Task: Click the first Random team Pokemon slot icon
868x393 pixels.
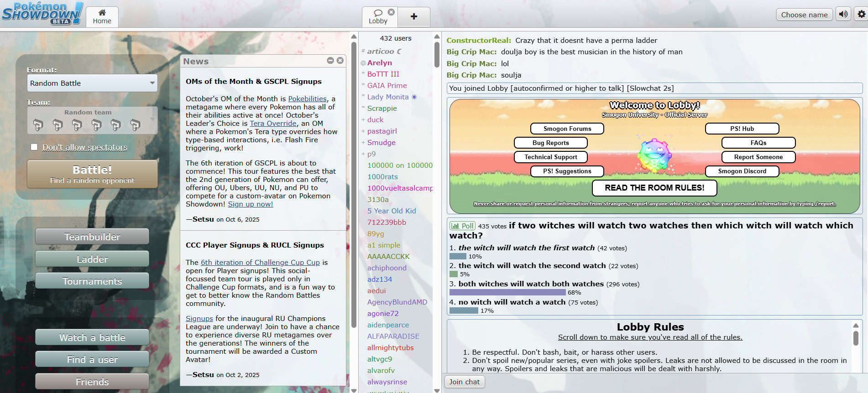Action: click(x=38, y=124)
